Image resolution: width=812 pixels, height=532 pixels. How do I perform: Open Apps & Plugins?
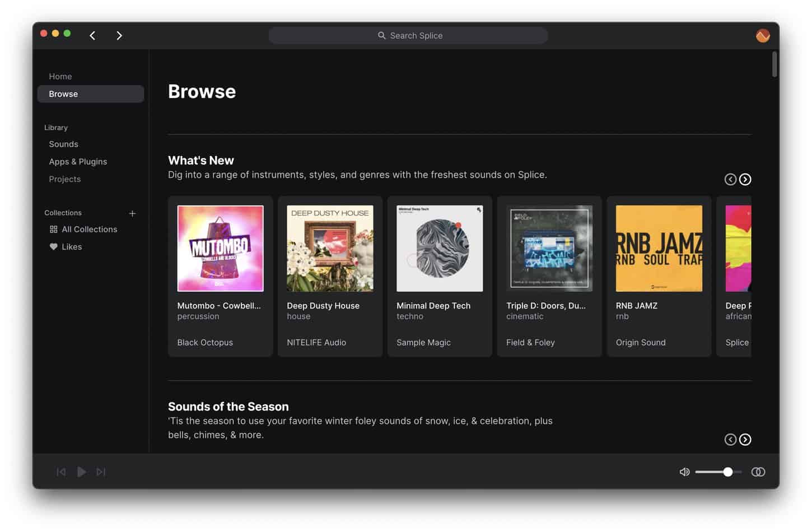tap(78, 161)
